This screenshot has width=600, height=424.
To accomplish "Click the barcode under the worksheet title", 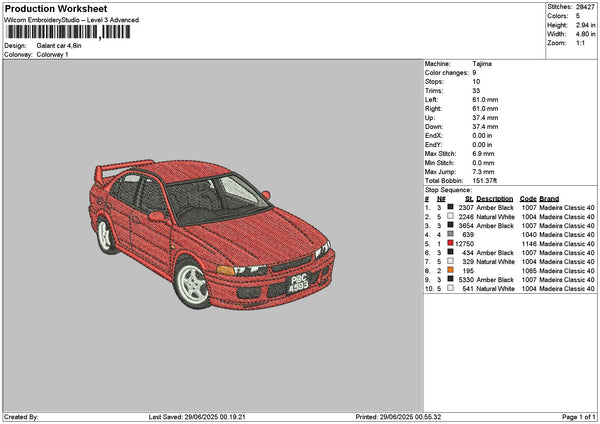I will (x=66, y=32).
